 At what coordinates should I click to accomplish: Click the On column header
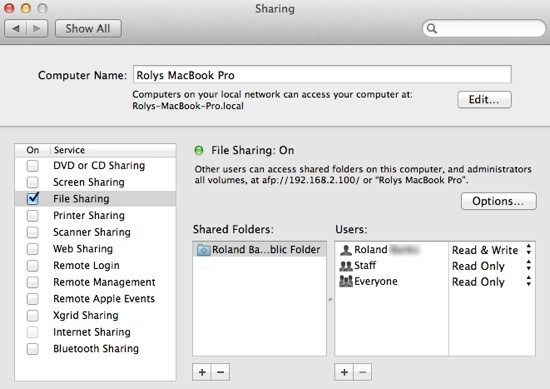point(33,150)
